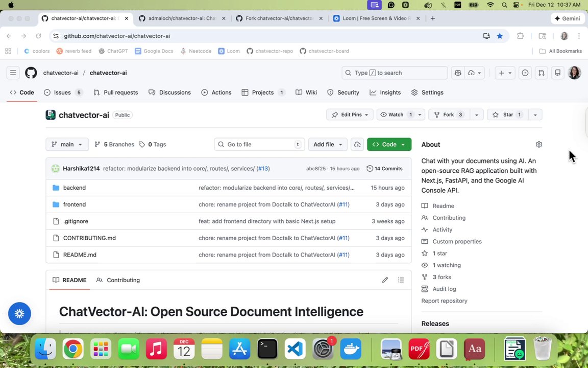Open the Gemini button in Chrome

568,18
